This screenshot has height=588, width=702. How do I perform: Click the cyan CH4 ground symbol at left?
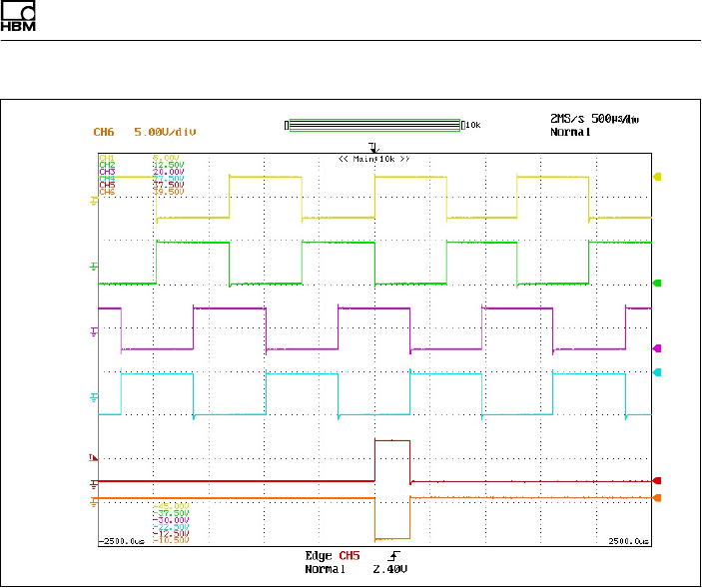94,397
